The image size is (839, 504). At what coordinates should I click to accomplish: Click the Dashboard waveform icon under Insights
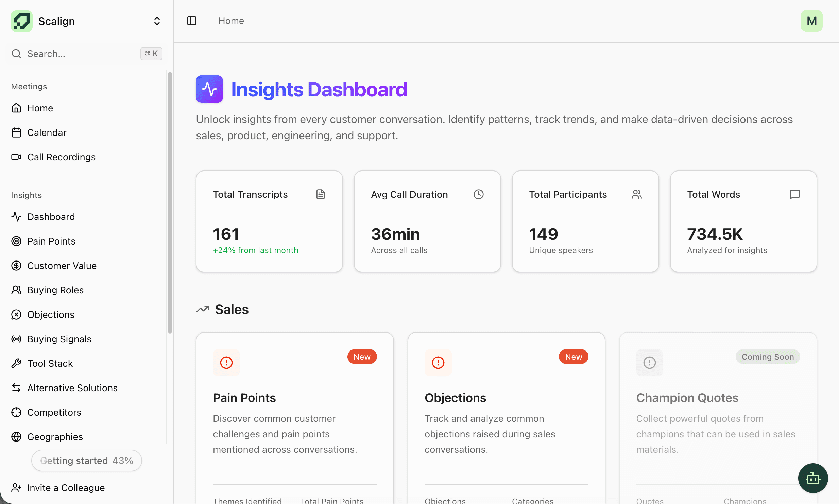(16, 216)
